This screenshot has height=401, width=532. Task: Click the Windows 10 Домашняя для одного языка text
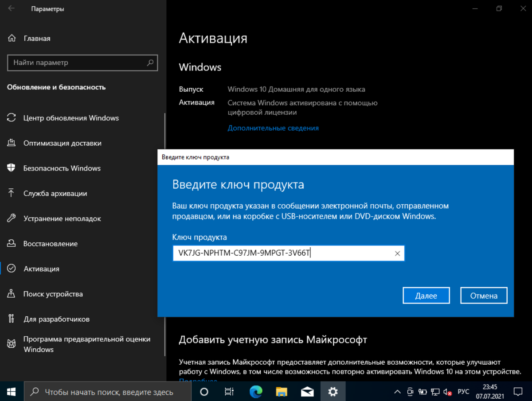pos(297,89)
